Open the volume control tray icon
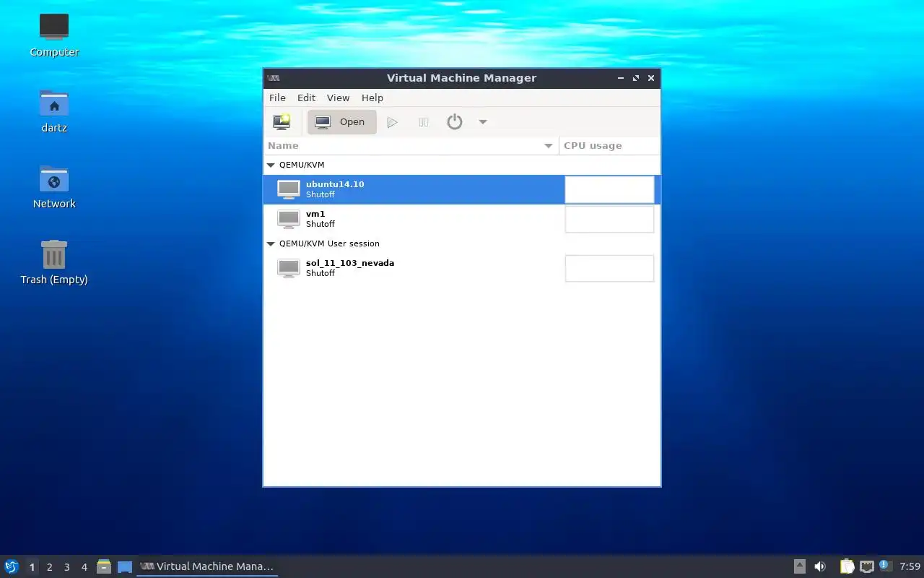Viewport: 924px width, 578px height. coord(820,566)
